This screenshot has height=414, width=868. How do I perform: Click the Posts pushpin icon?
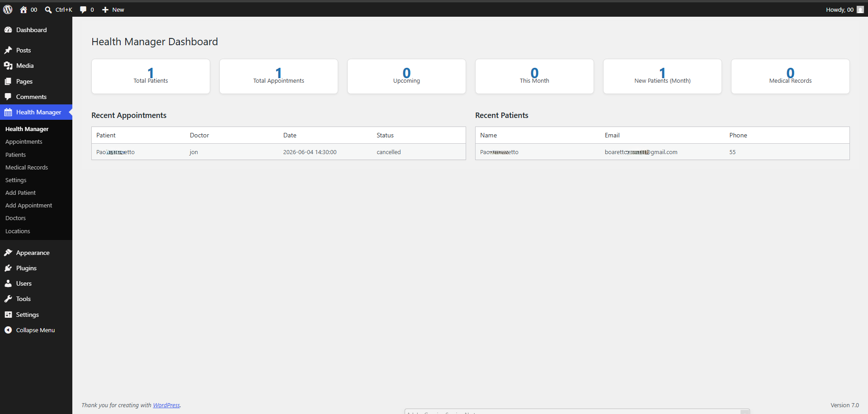pyautogui.click(x=8, y=50)
